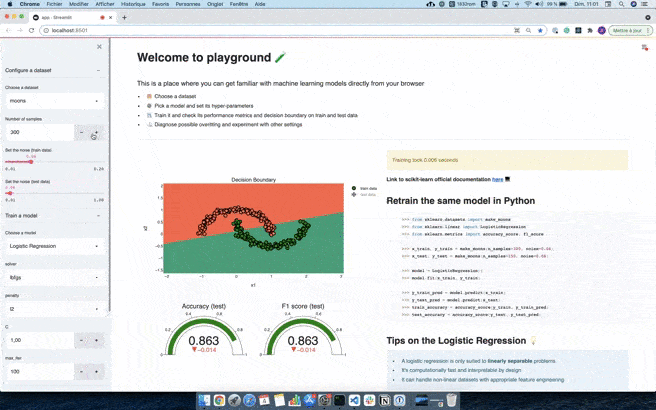
Task: Click the train data noise slider handle
Action: (x=31, y=162)
